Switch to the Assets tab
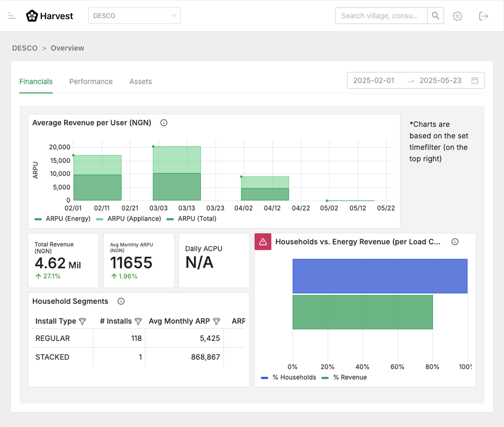 click(140, 82)
